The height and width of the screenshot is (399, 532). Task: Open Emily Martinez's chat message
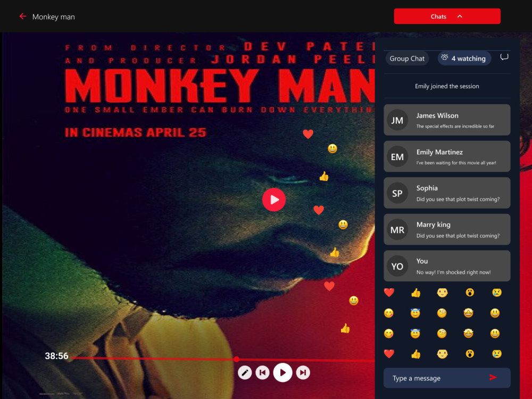point(447,156)
